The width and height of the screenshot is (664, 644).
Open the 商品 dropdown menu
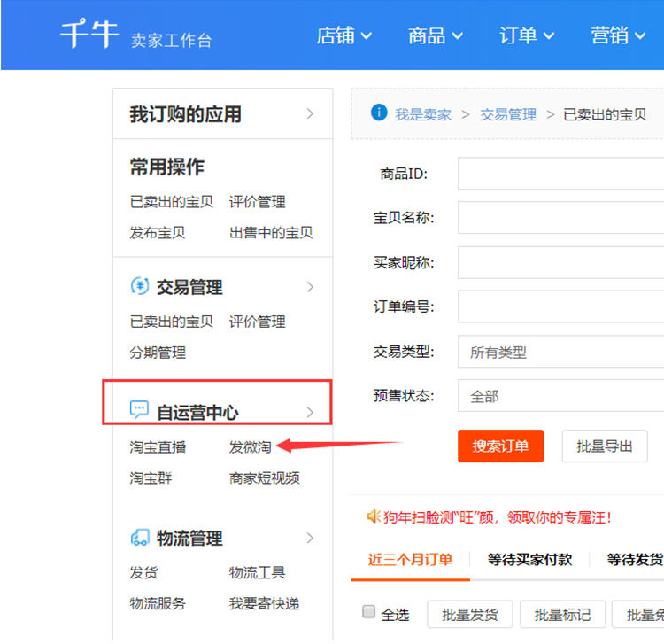tap(436, 35)
